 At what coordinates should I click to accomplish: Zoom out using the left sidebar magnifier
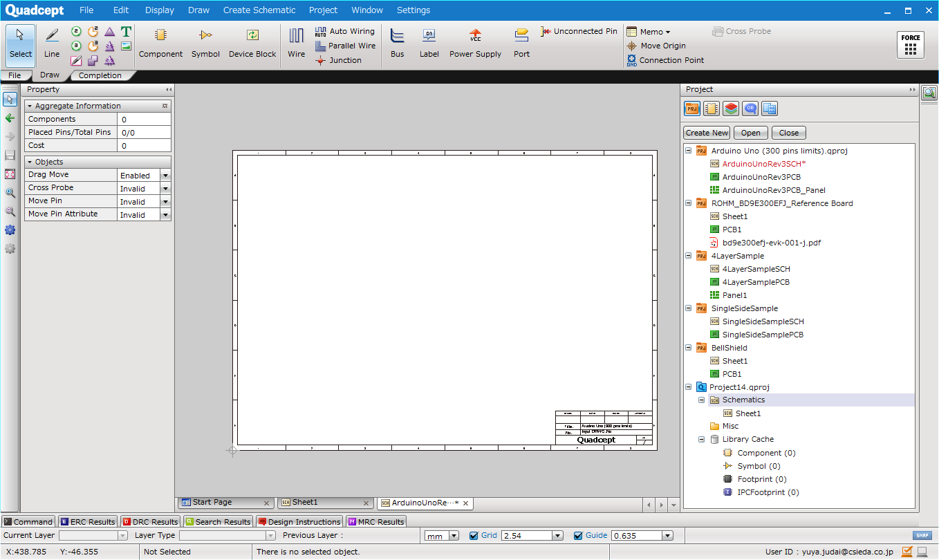coord(10,212)
